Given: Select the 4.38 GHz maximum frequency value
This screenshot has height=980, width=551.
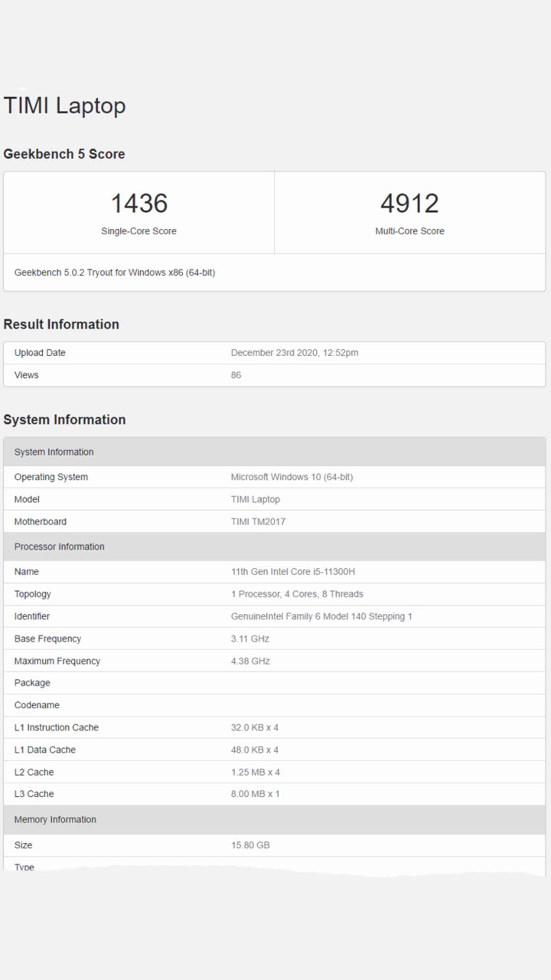Looking at the screenshot, I should point(250,661).
